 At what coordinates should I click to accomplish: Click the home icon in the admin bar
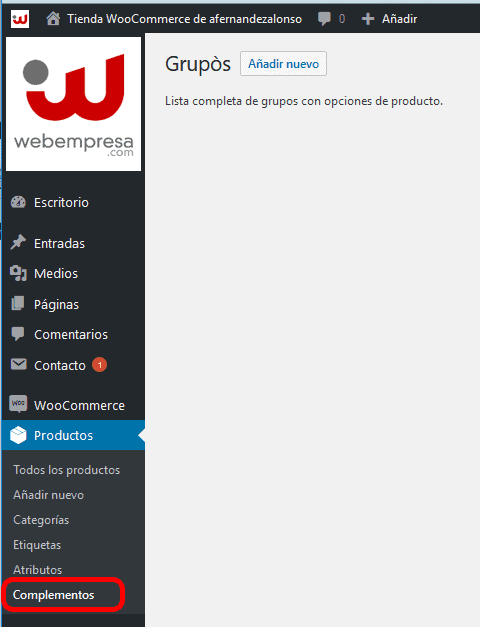pyautogui.click(x=53, y=19)
